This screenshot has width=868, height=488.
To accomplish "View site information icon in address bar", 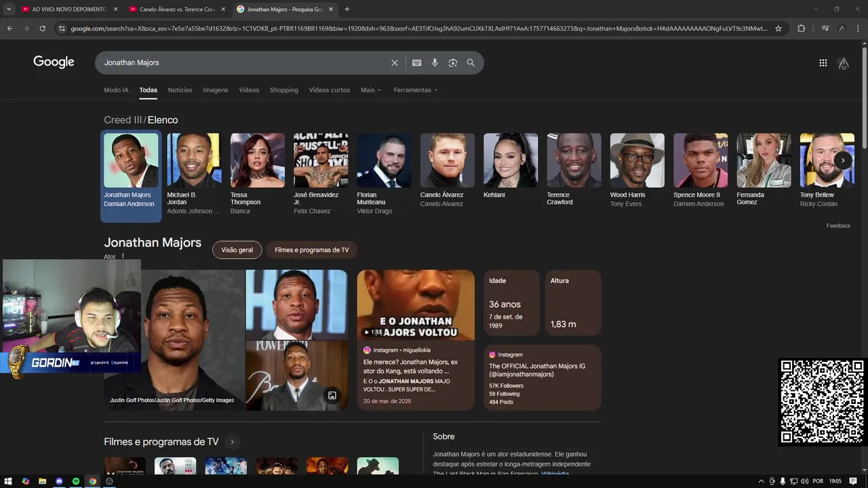I will click(62, 28).
